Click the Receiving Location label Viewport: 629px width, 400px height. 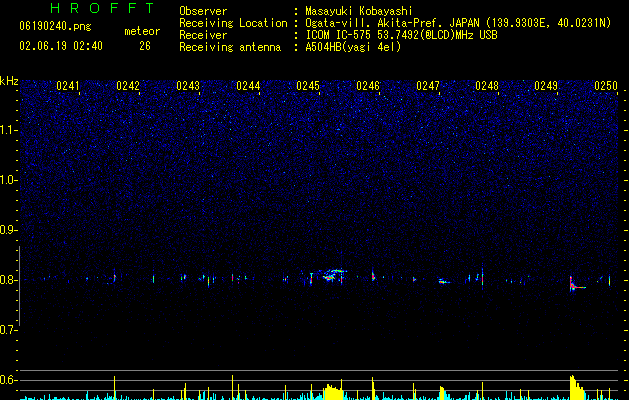(233, 23)
